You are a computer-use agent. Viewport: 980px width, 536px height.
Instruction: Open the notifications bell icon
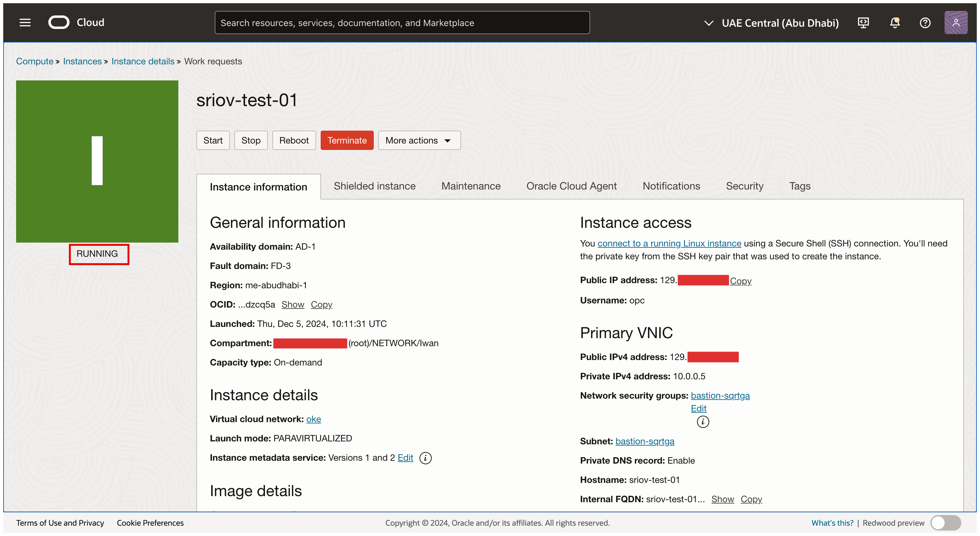click(x=894, y=23)
